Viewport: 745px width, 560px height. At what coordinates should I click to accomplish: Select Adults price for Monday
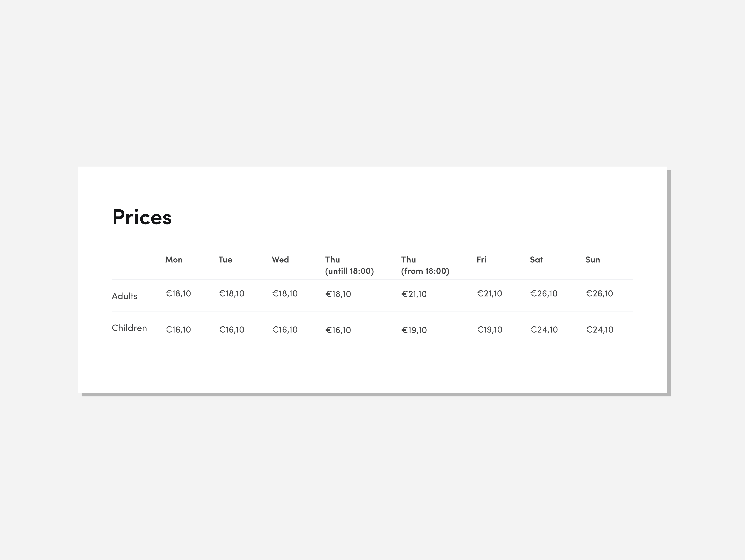pos(178,293)
